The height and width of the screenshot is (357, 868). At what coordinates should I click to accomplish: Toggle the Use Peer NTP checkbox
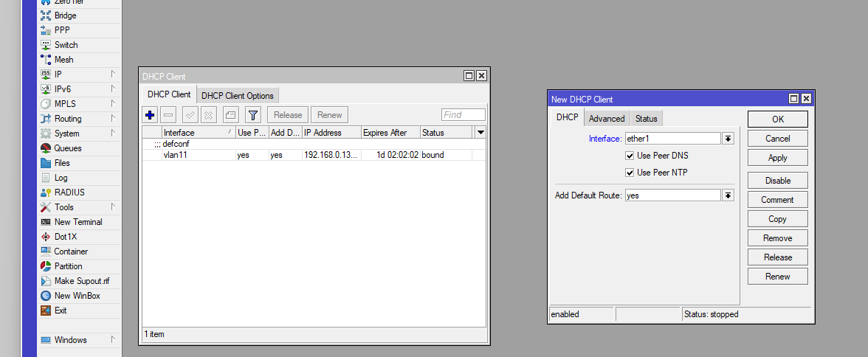coord(630,173)
